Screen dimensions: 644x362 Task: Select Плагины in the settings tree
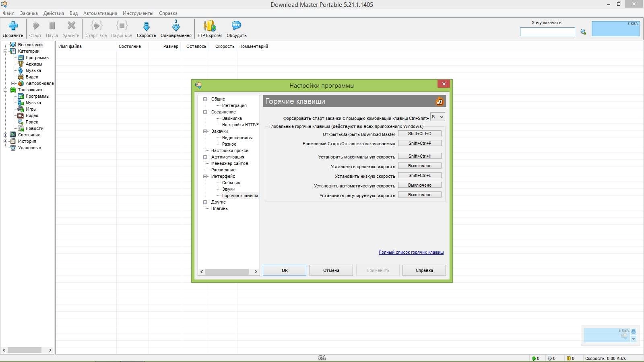click(220, 208)
